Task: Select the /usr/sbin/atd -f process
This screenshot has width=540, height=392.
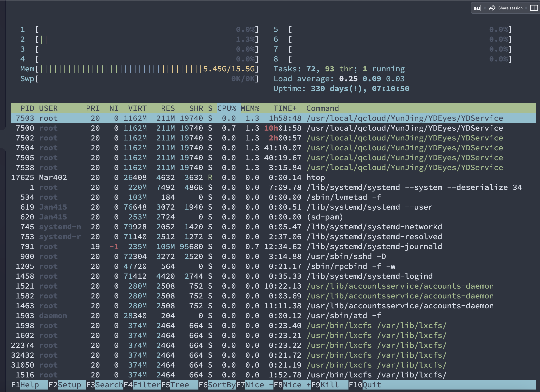Action: (x=273, y=315)
